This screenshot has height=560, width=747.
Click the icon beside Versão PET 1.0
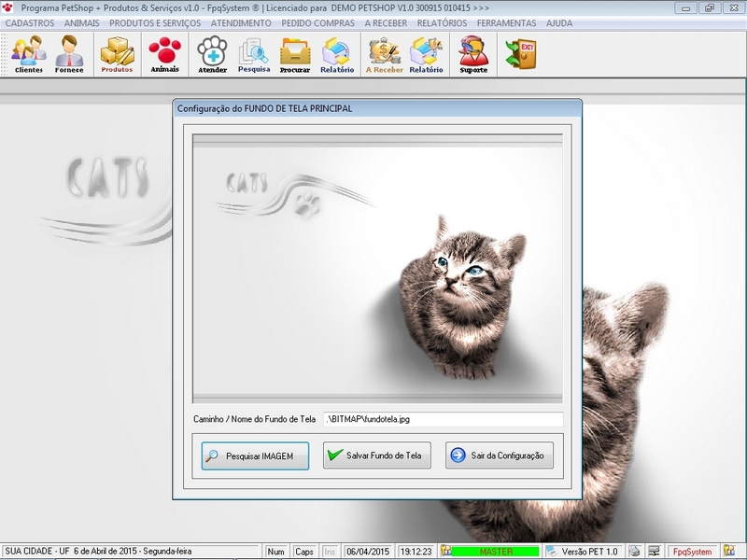point(551,551)
